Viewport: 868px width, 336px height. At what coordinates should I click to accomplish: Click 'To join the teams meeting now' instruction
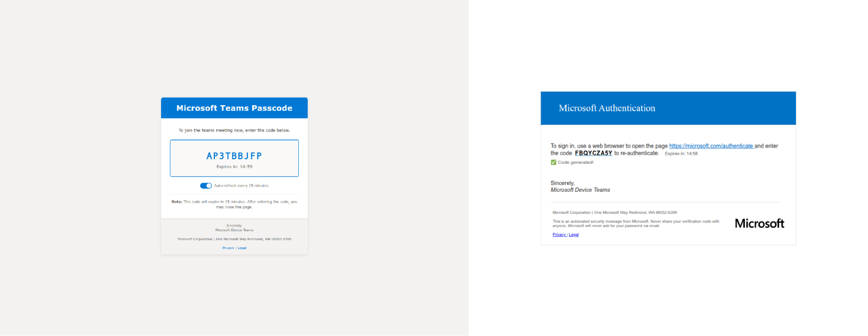click(x=234, y=130)
